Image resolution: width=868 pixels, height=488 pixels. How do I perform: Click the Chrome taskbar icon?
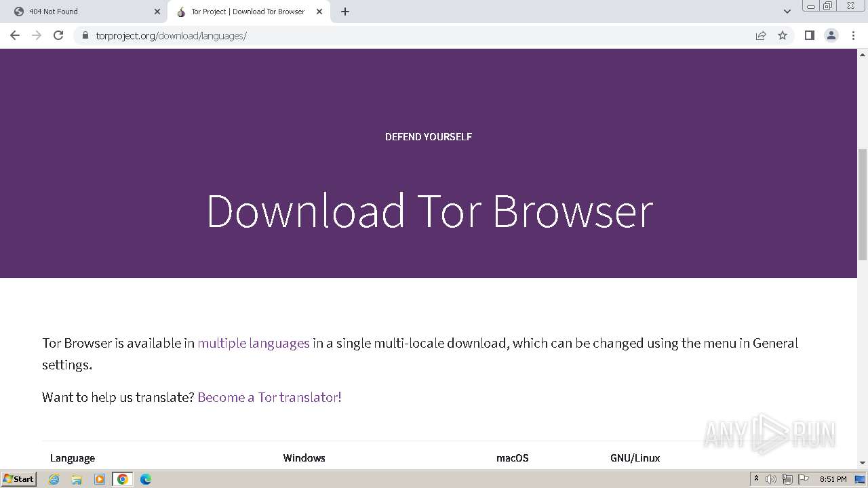click(123, 479)
